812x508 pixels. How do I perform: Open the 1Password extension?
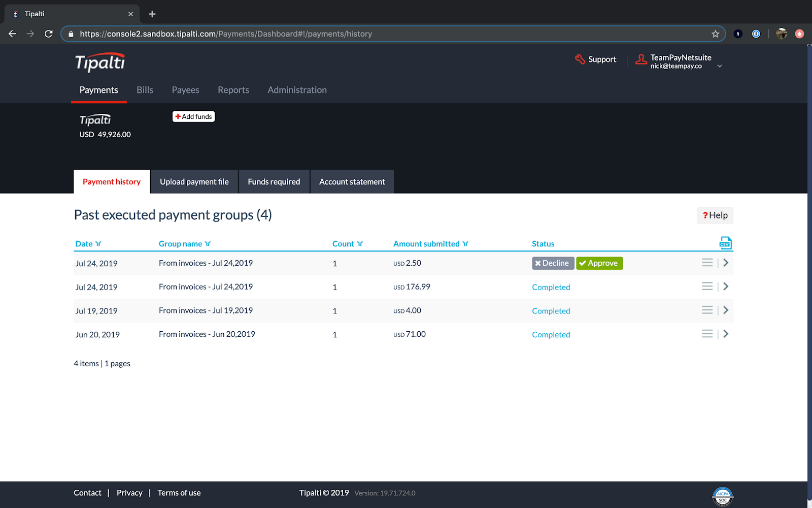click(756, 34)
